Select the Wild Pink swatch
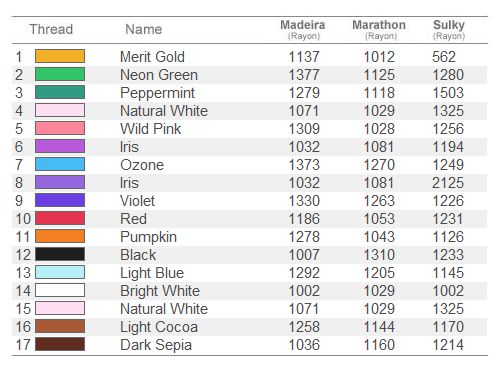Viewport: 500px width, 366px height. pos(60,128)
